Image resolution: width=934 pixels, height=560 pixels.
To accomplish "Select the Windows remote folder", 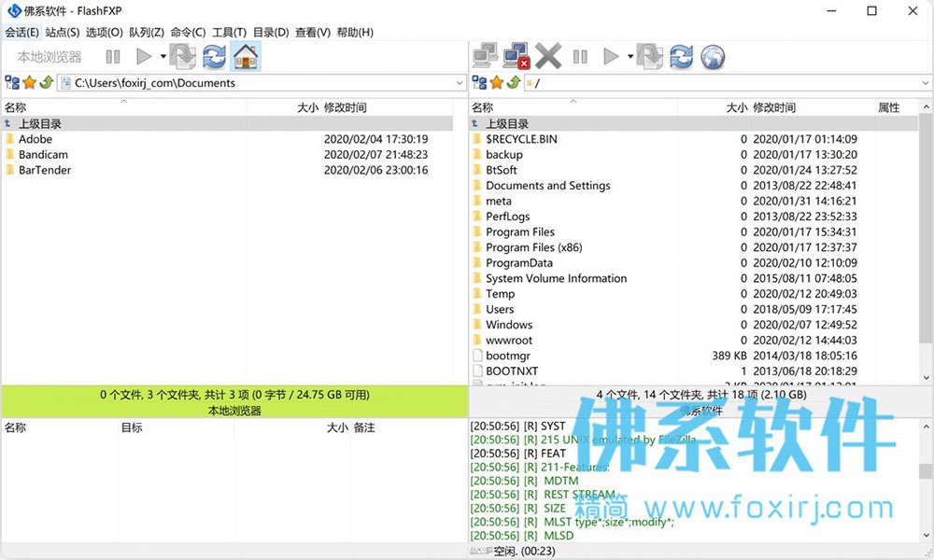I will 694,325.
